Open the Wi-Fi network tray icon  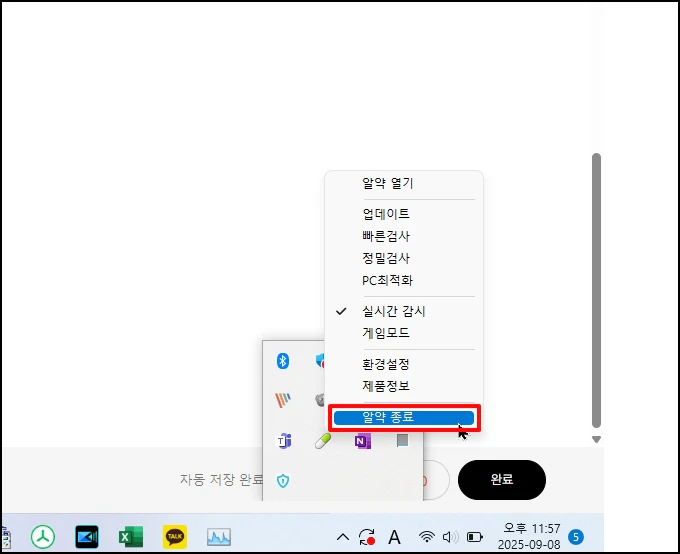[427, 537]
